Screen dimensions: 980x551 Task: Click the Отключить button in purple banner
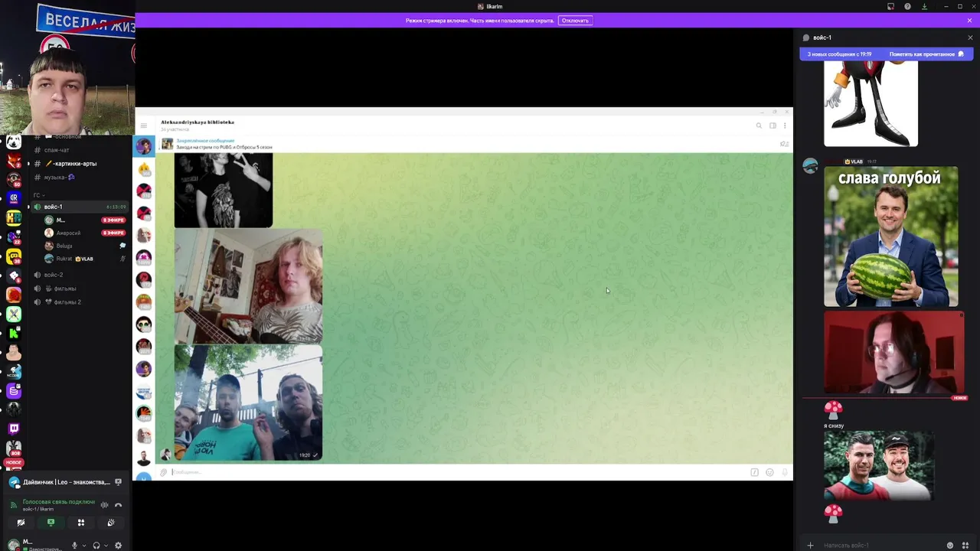(x=575, y=21)
